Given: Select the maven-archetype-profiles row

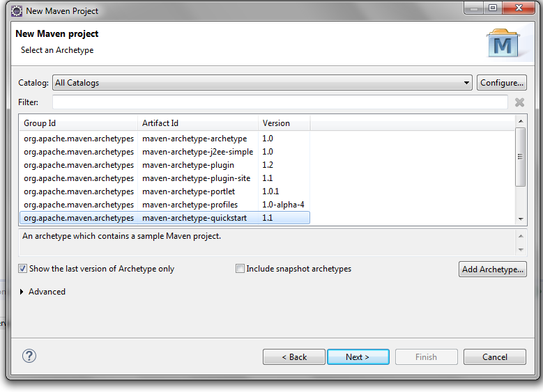Looking at the screenshot, I should tap(165, 205).
